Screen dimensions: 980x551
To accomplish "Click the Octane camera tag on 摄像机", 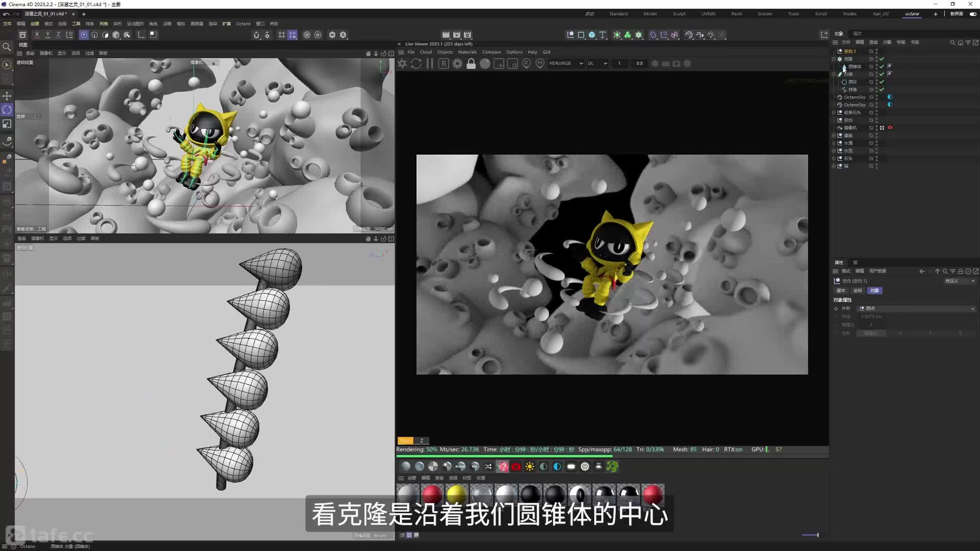I will pyautogui.click(x=890, y=128).
